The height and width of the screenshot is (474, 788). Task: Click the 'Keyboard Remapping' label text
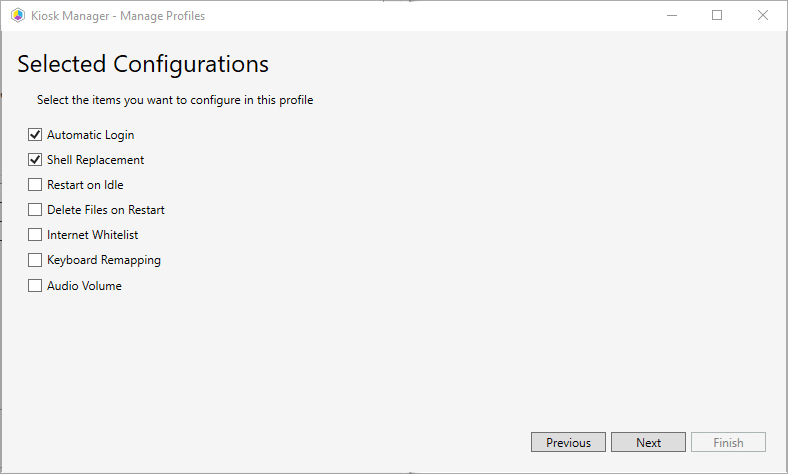[104, 260]
